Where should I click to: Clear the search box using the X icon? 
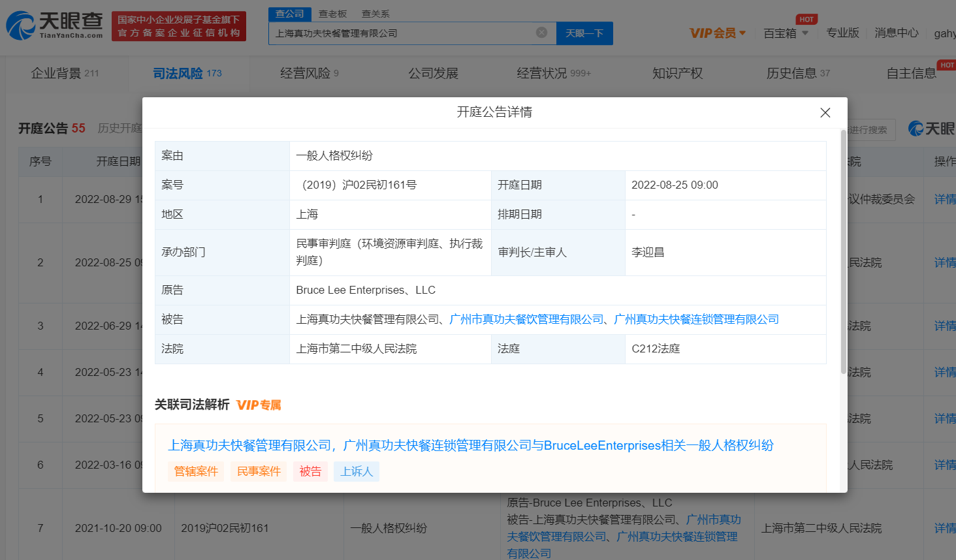[x=541, y=33]
